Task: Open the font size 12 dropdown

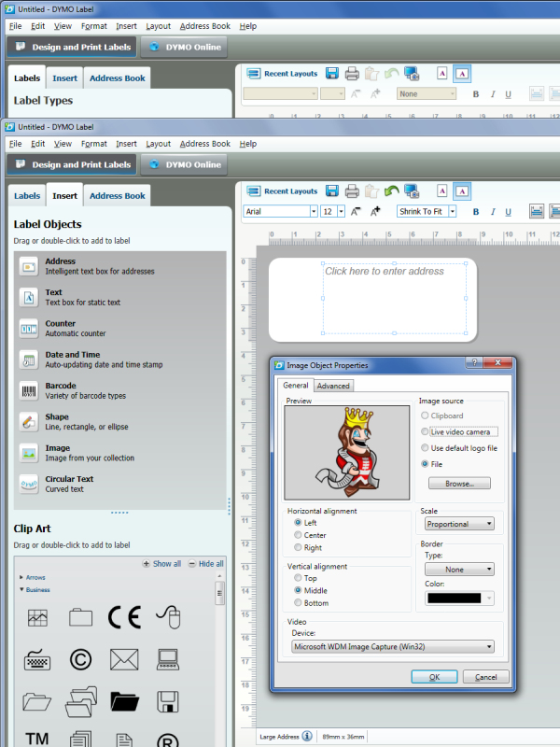Action: [x=341, y=211]
